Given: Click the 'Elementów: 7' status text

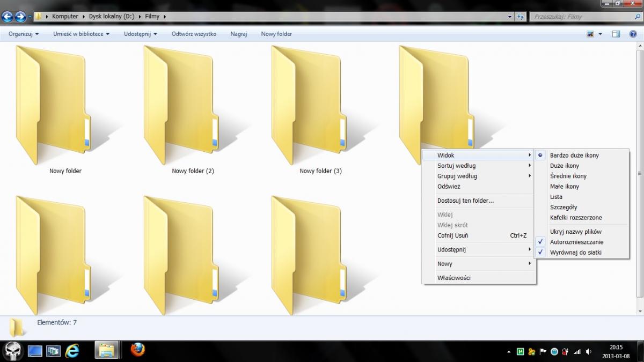Looking at the screenshot, I should pos(57,322).
